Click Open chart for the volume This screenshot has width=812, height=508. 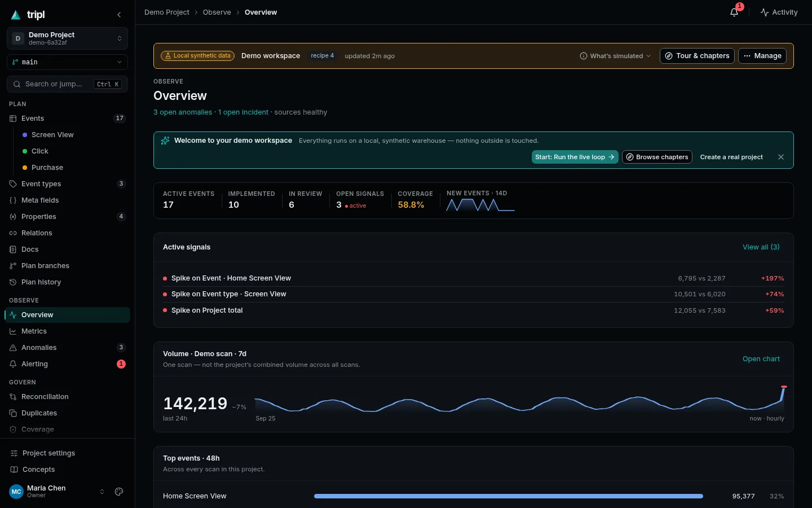point(761,359)
